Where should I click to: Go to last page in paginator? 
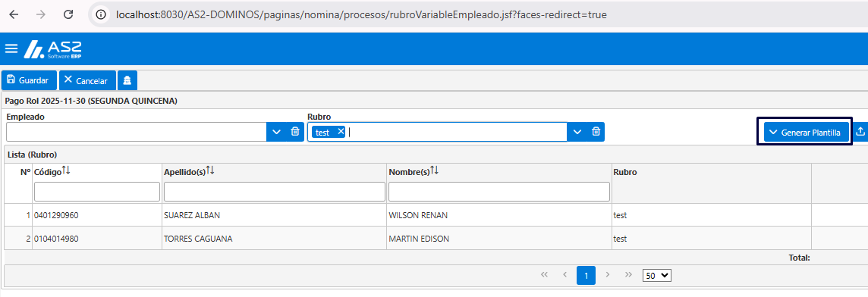(628, 275)
